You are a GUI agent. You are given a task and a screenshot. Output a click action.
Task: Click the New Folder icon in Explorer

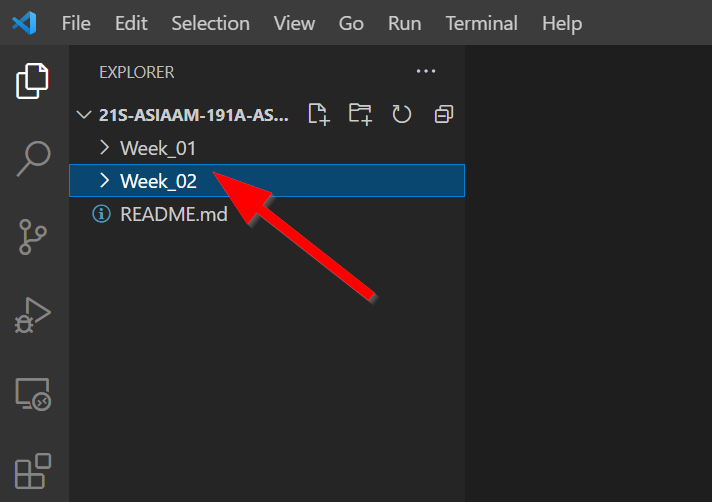tap(360, 114)
